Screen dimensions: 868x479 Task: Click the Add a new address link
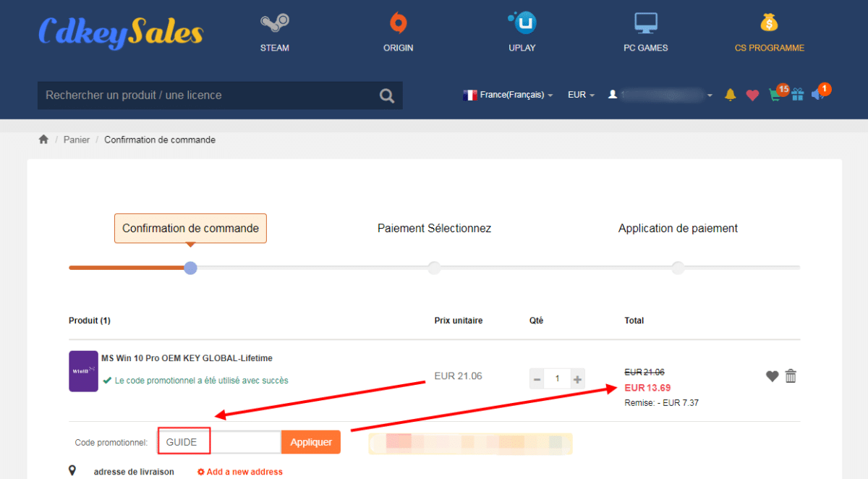click(239, 472)
